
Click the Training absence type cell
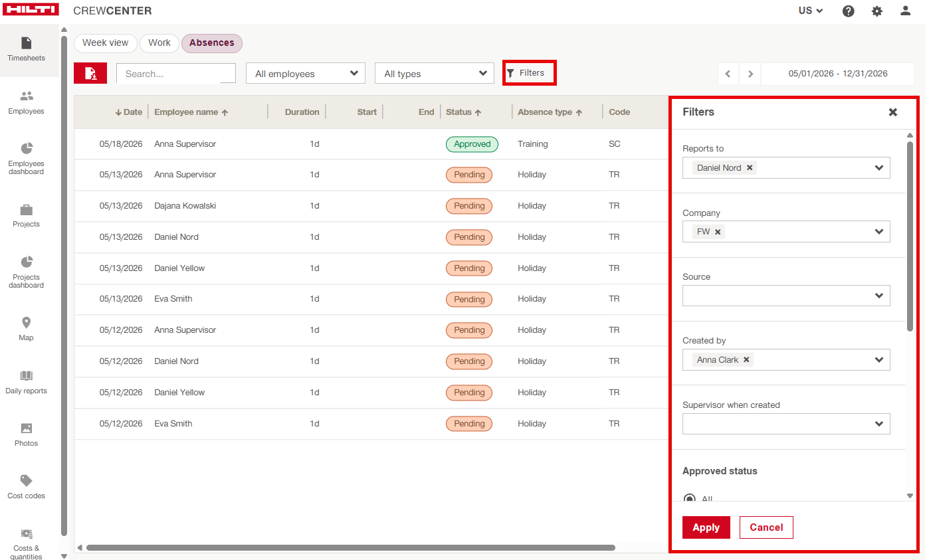coord(533,144)
